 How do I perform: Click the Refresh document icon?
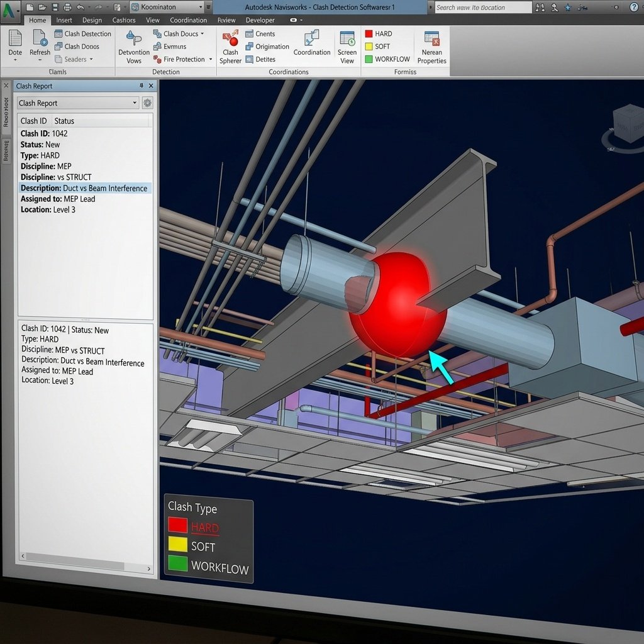tap(40, 38)
